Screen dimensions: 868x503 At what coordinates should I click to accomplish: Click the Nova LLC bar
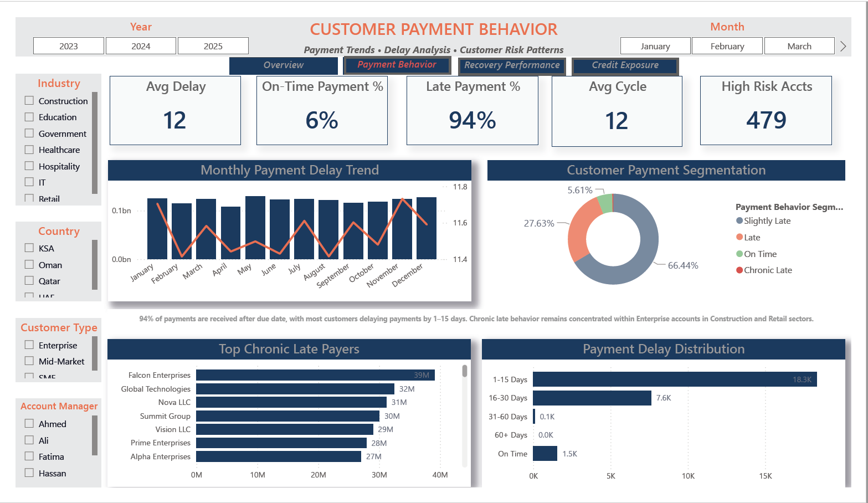click(291, 402)
